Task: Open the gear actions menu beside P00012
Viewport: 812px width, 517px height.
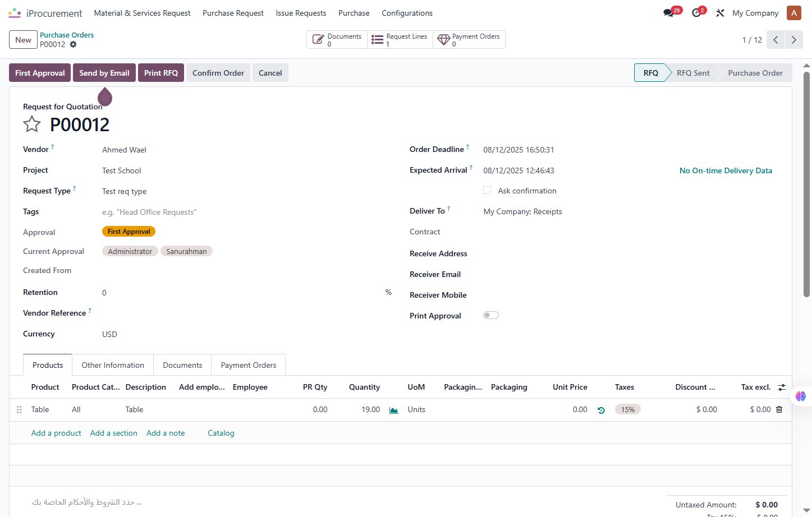Action: (73, 44)
